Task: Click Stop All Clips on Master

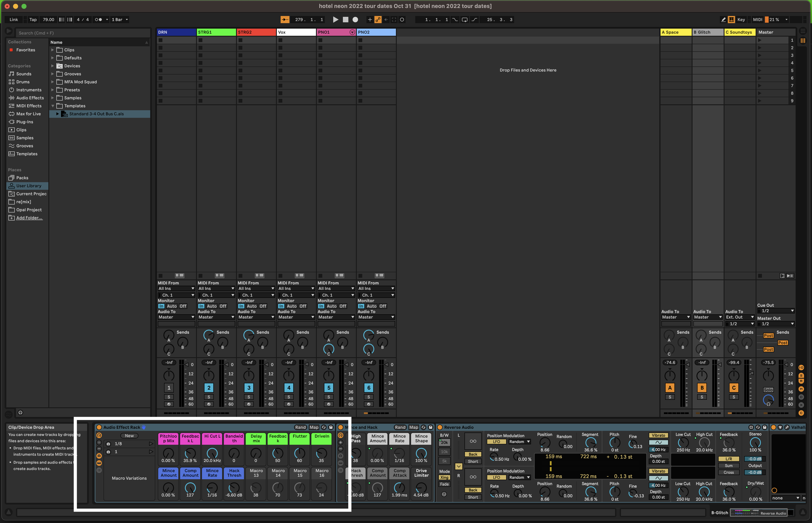Action: (x=760, y=276)
